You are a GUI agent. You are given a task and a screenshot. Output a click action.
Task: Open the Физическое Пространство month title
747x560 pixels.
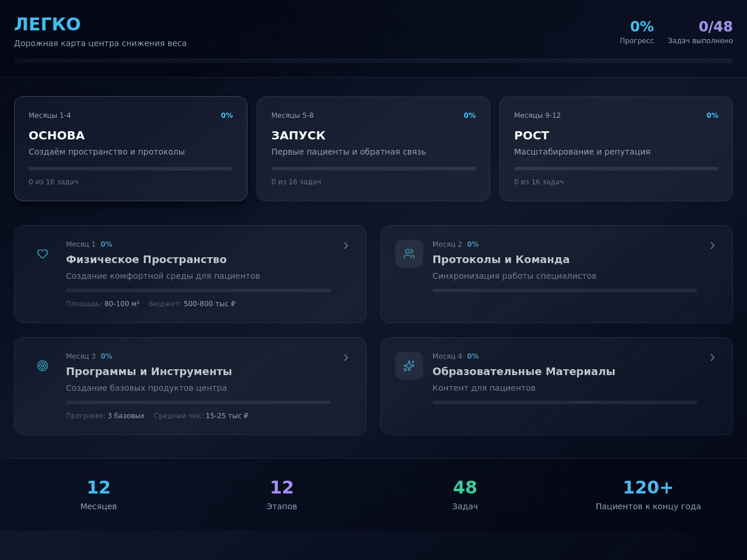tap(146, 260)
